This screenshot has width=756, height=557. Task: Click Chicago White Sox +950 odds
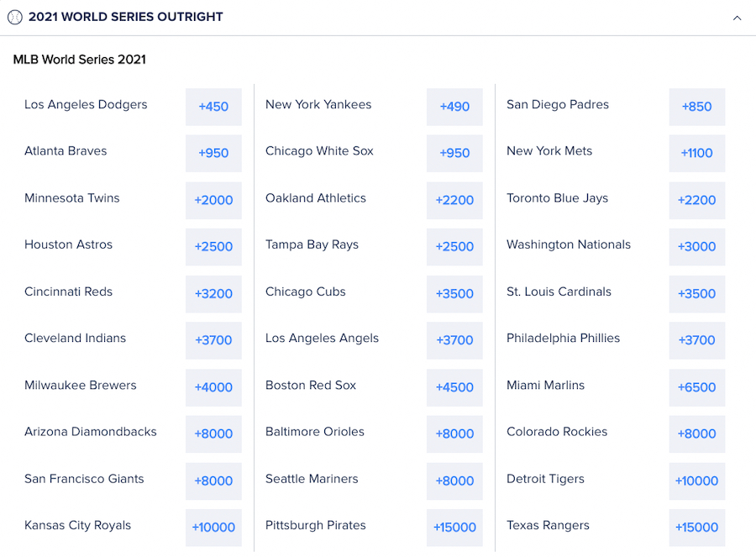[454, 153]
